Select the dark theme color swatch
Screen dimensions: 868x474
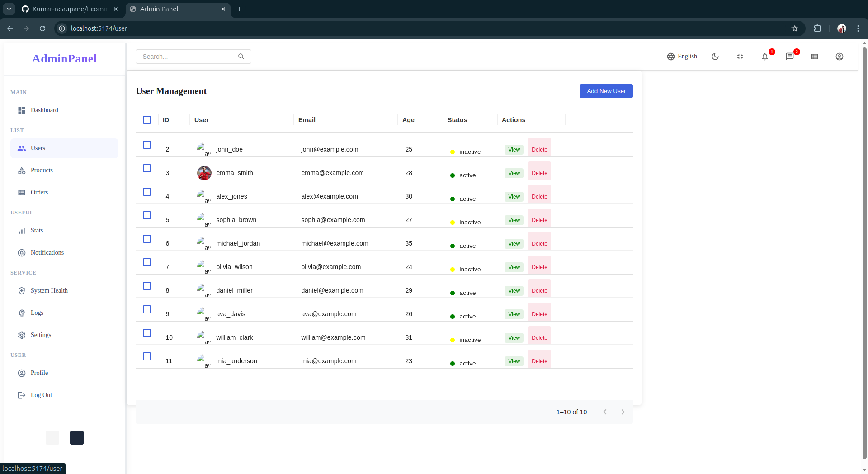pyautogui.click(x=77, y=438)
